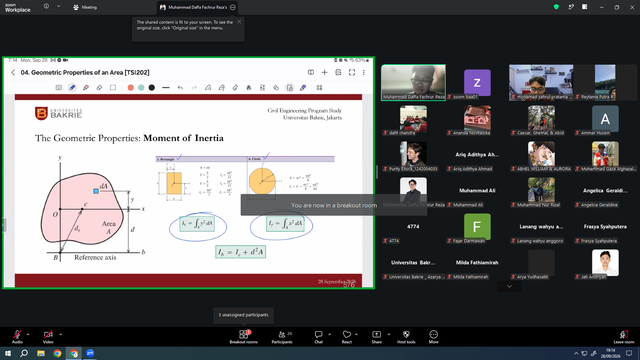Select Milda Fathiamirah participant tile

tap(477, 262)
